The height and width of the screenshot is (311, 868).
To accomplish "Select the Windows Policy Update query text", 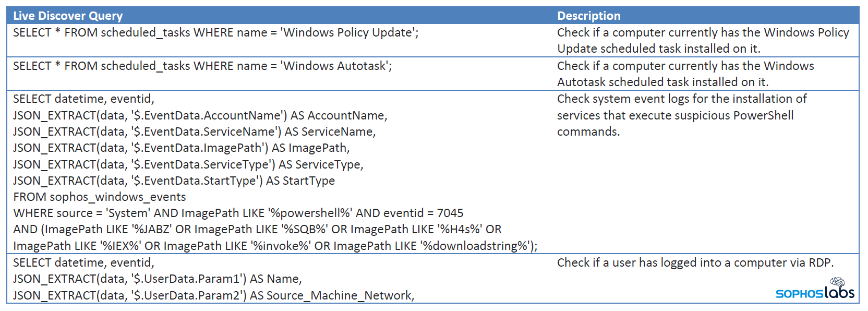I will click(x=215, y=32).
